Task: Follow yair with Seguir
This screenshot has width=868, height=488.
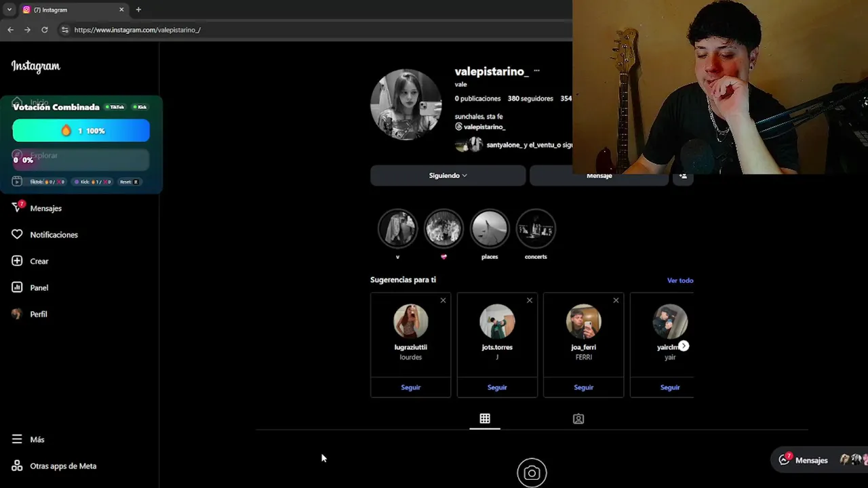Action: (x=670, y=388)
